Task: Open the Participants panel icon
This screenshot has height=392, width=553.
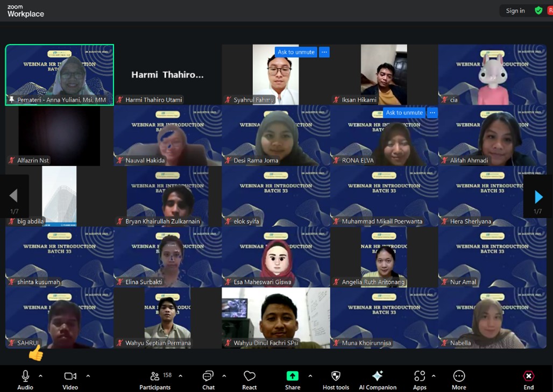Action: pos(155,376)
